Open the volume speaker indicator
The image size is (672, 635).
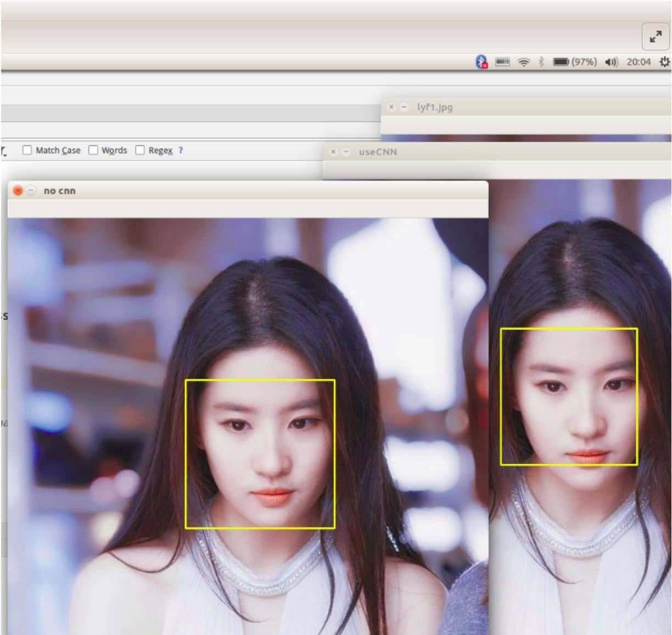(611, 62)
